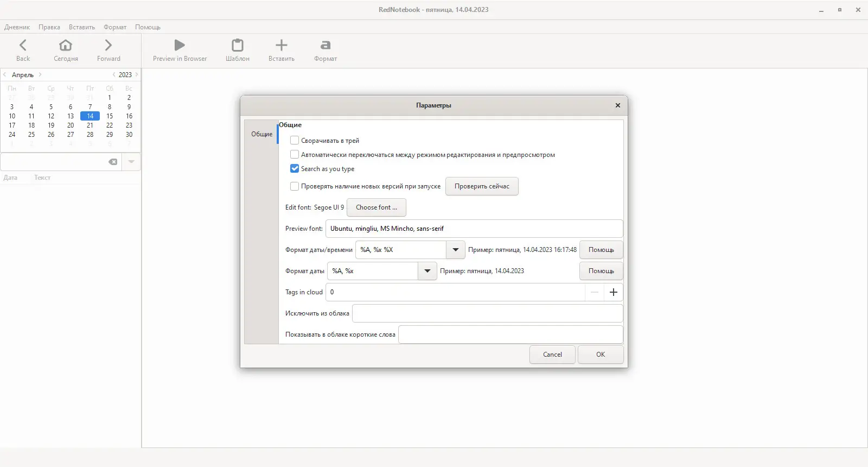Go to the previous month arrow
The width and height of the screenshot is (868, 467).
coord(5,74)
